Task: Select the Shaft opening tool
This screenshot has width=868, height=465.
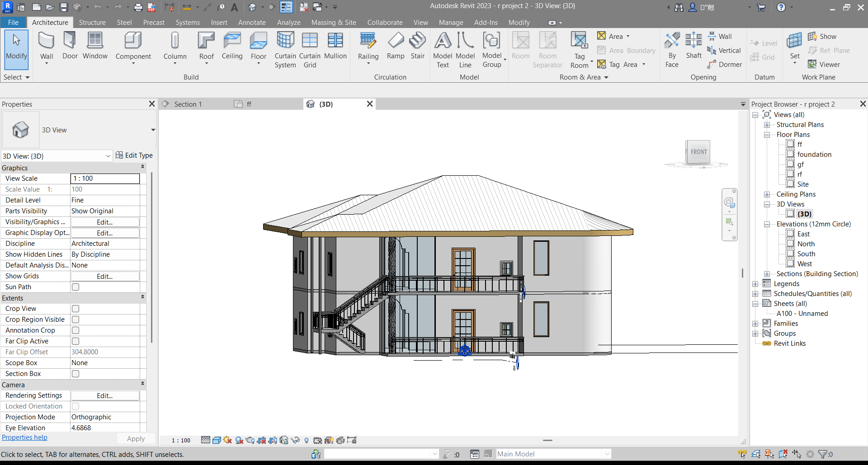Action: point(693,46)
